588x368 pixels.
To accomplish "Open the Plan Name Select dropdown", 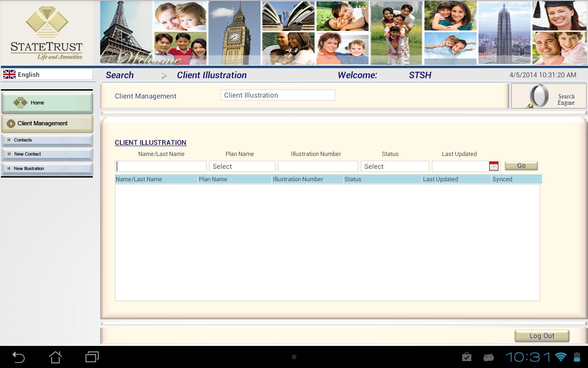I will [x=242, y=166].
